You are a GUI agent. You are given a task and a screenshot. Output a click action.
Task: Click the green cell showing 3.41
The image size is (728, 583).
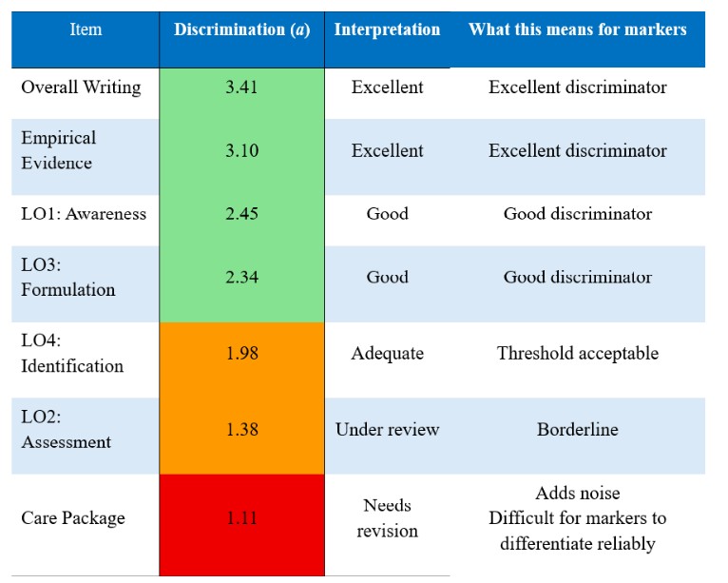242,93
